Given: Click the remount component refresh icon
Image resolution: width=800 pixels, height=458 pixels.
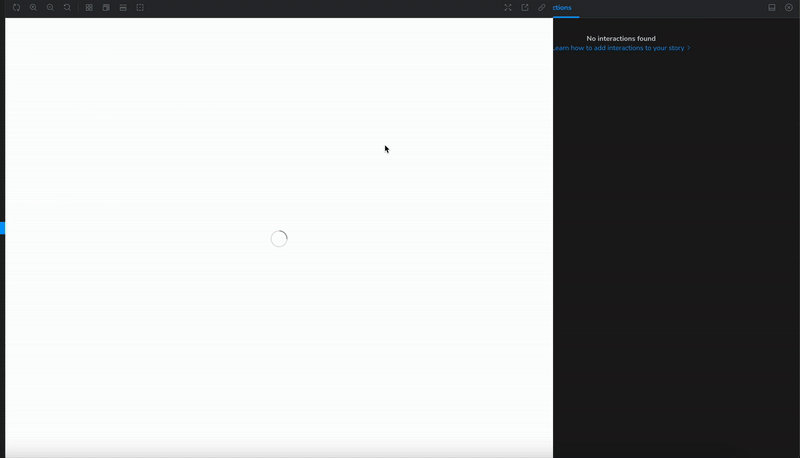Looking at the screenshot, I should pos(16,8).
